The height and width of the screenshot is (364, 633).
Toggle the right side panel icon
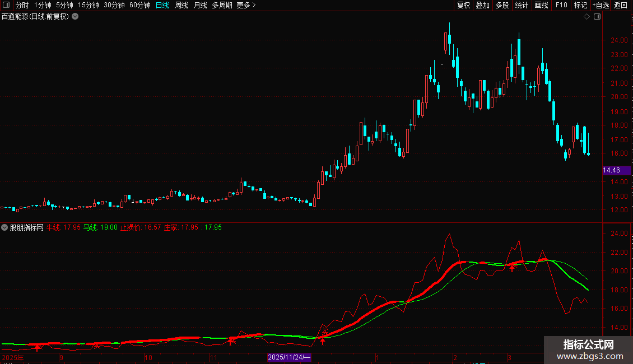(597, 17)
